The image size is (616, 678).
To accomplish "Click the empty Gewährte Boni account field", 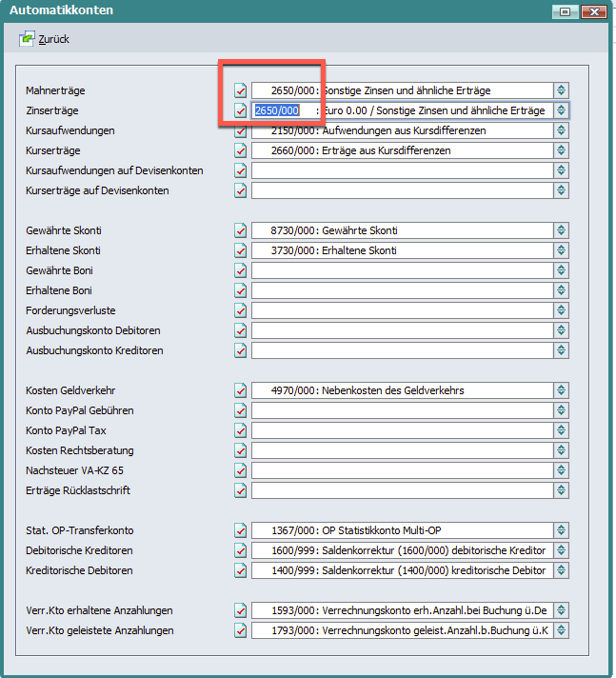I will [402, 271].
